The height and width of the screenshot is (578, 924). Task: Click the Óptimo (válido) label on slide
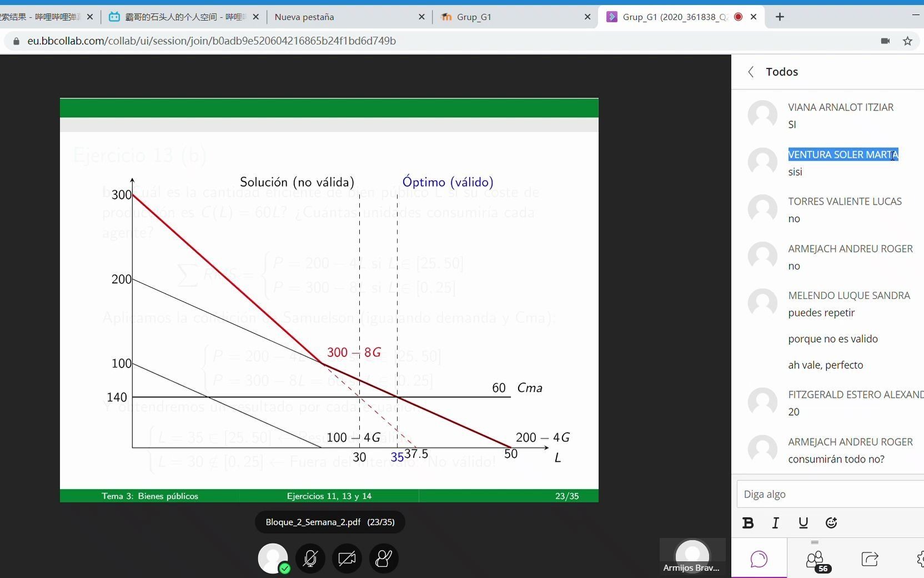[x=448, y=182]
